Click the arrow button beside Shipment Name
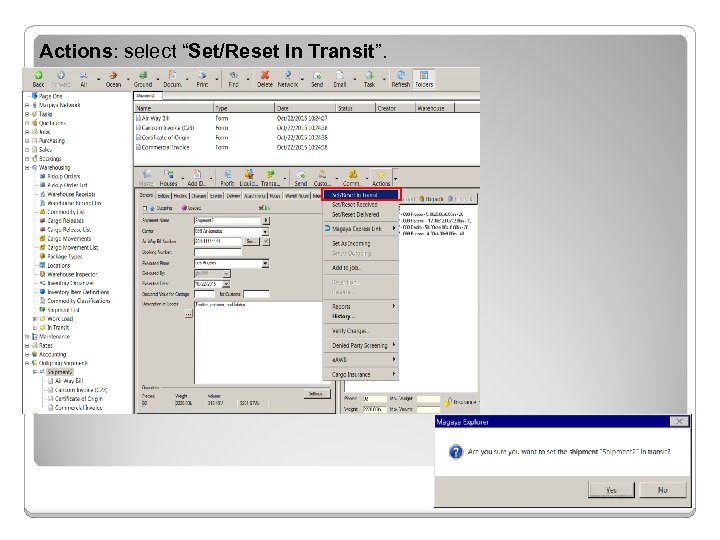 pyautogui.click(x=265, y=221)
